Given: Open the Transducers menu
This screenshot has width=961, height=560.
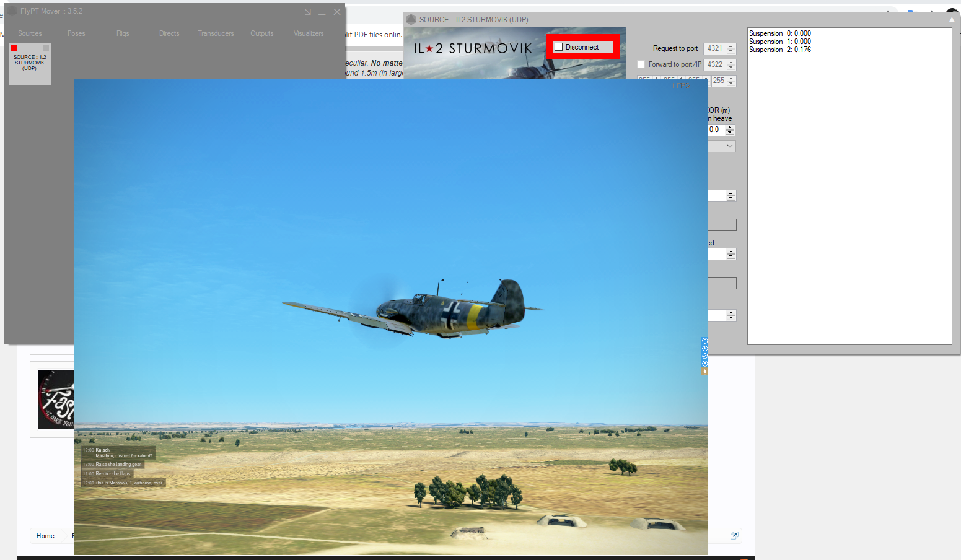Looking at the screenshot, I should [216, 33].
